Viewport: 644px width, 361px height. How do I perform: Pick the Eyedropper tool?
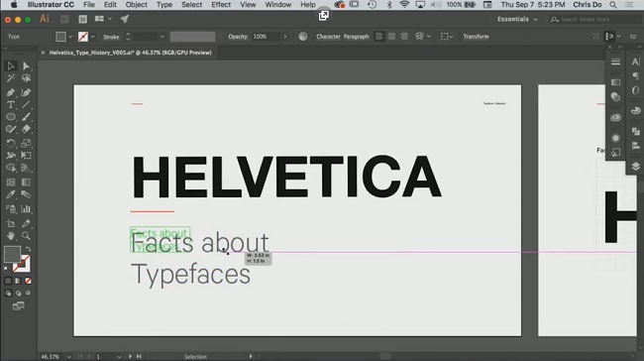11,194
